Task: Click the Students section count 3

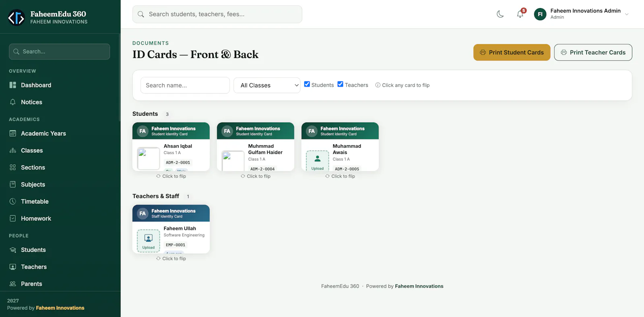Action: point(167,114)
